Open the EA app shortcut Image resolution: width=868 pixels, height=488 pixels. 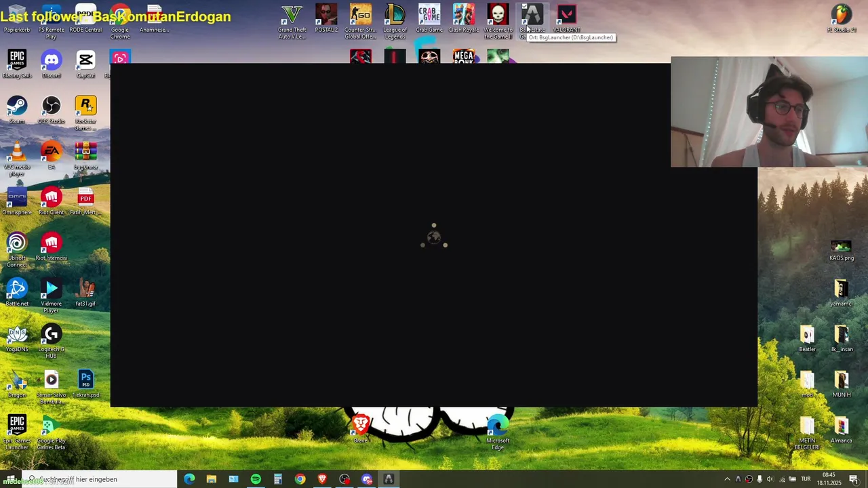[x=51, y=155]
